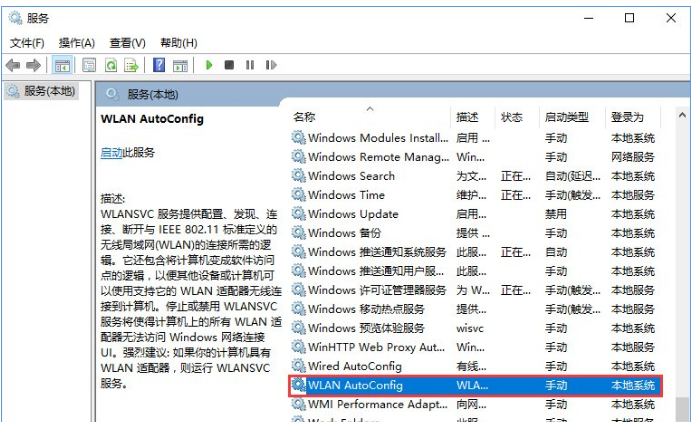This screenshot has width=691, height=422.
Task: Click the Services app icon in title bar
Action: tap(15, 18)
